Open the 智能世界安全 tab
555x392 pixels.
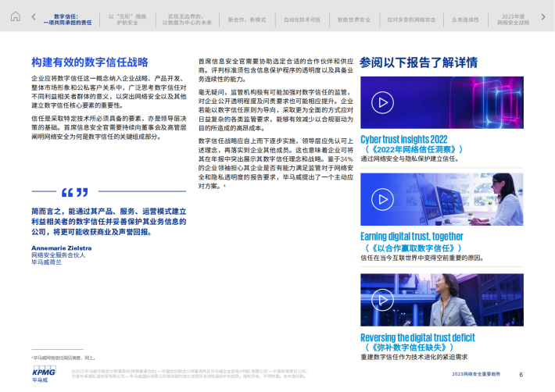tap(354, 20)
